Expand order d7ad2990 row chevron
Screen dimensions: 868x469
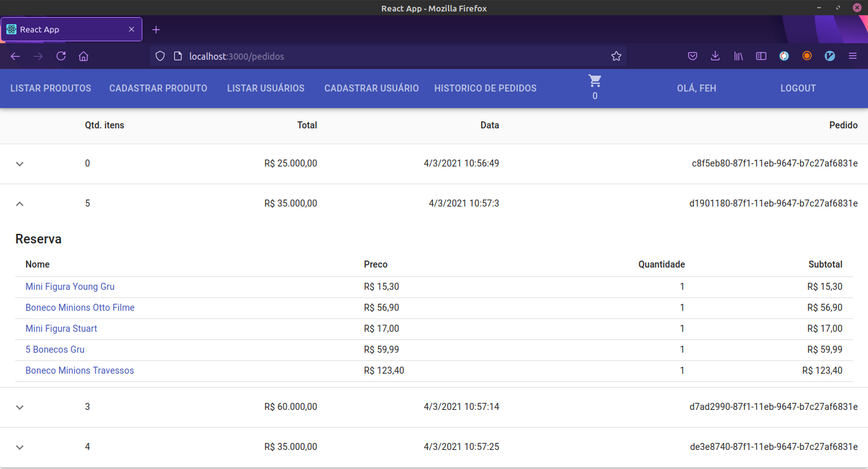click(20, 407)
